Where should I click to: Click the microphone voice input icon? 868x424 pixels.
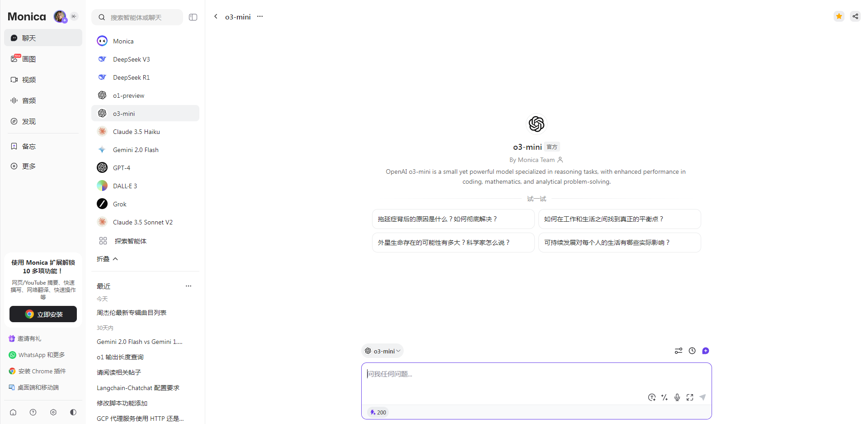(x=677, y=397)
